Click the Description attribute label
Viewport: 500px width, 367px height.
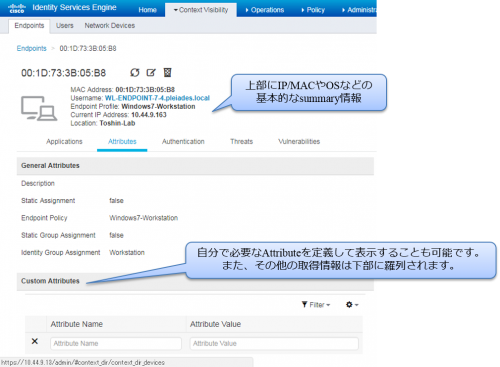(38, 183)
